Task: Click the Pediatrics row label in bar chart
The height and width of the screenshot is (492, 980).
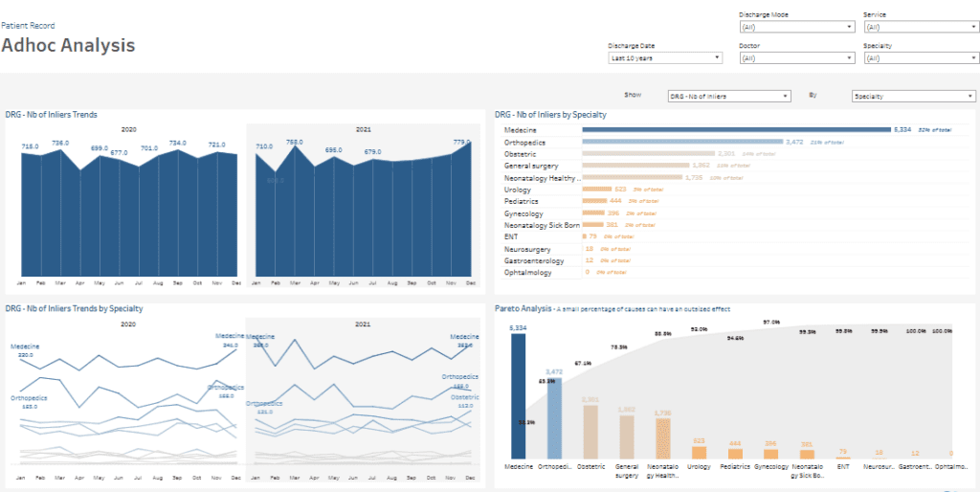Action: [522, 201]
